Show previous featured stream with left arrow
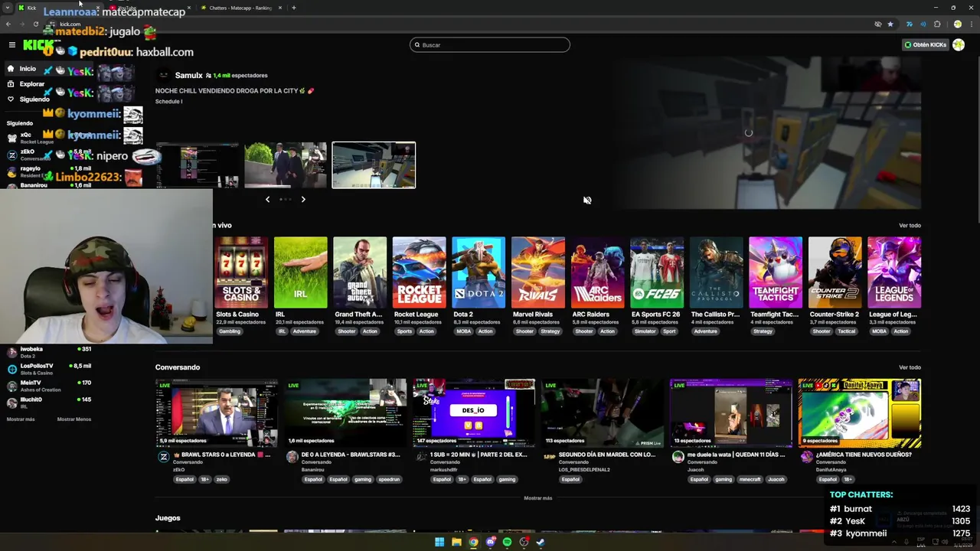The height and width of the screenshot is (551, 980). click(x=267, y=199)
